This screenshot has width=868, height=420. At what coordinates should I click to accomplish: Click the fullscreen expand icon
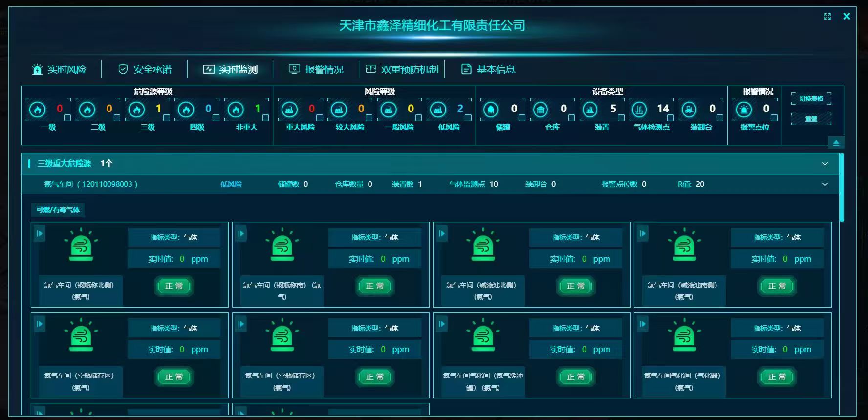click(x=827, y=16)
